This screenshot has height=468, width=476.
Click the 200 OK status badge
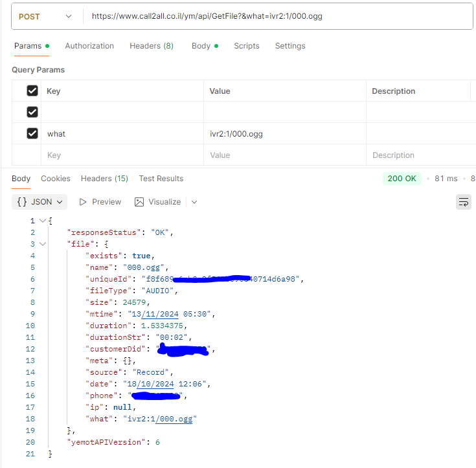coord(402,179)
